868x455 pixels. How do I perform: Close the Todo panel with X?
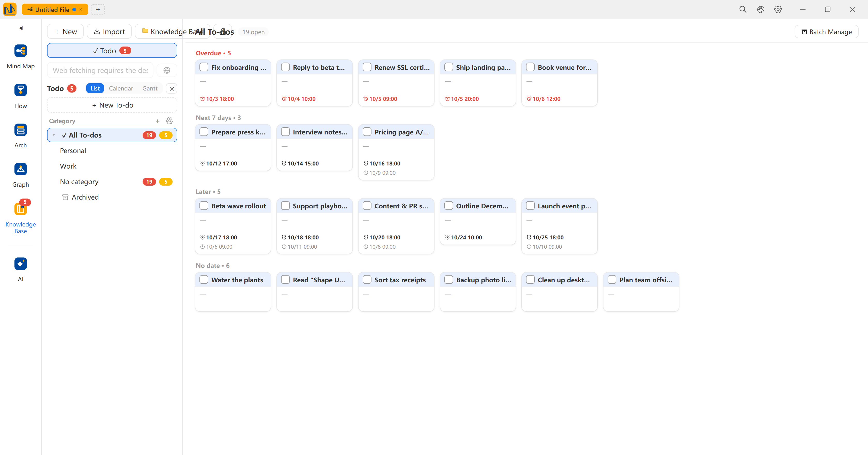[x=172, y=89]
